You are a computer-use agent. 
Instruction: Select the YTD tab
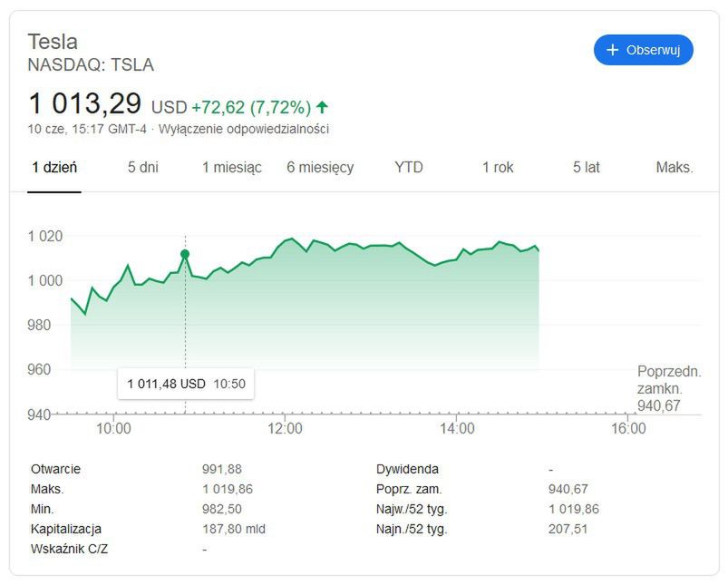pos(409,168)
